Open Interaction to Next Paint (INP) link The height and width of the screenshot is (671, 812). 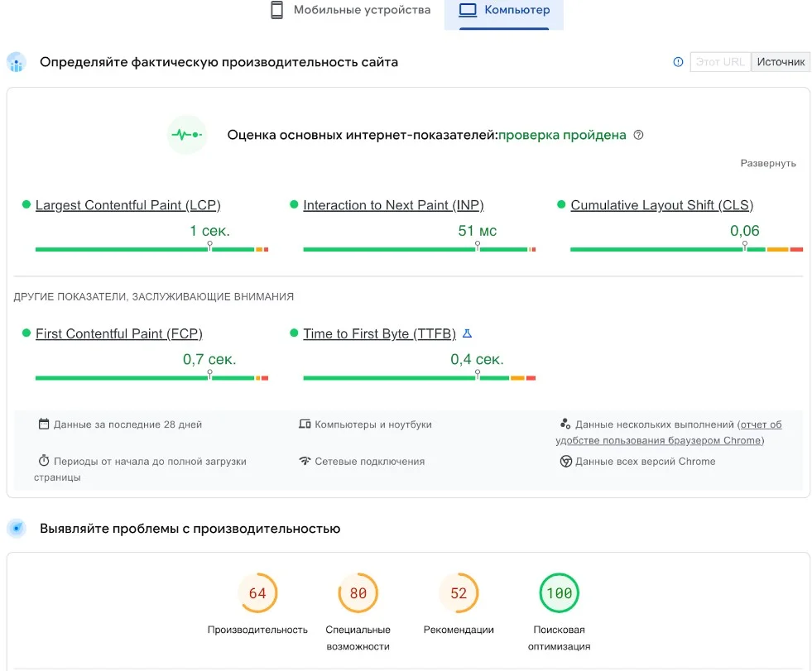(393, 205)
